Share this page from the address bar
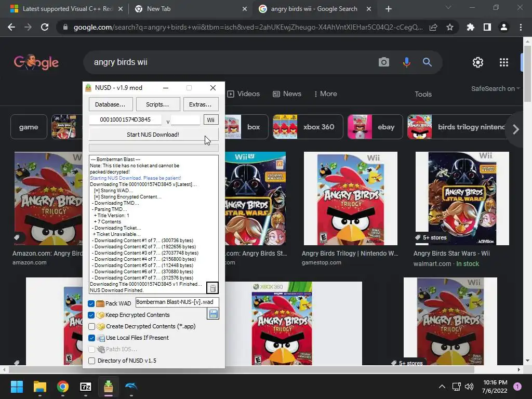This screenshot has width=532, height=399. coord(433,27)
